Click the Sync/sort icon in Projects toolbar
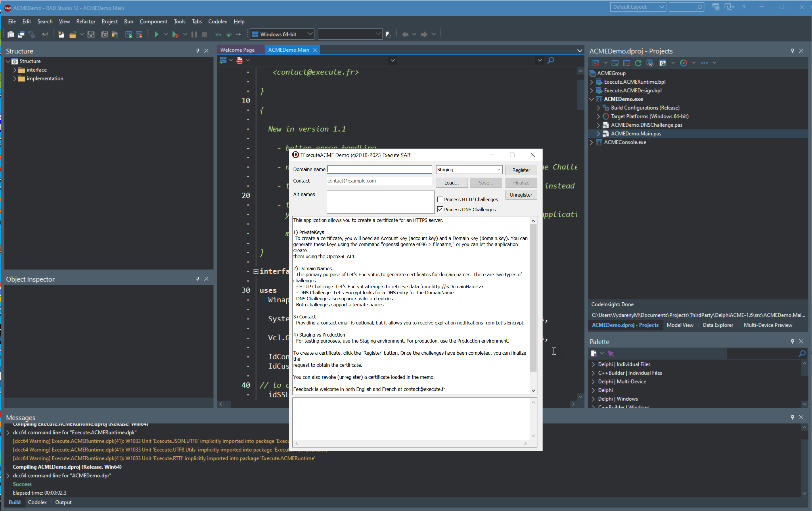This screenshot has width=812, height=511. pos(650,63)
